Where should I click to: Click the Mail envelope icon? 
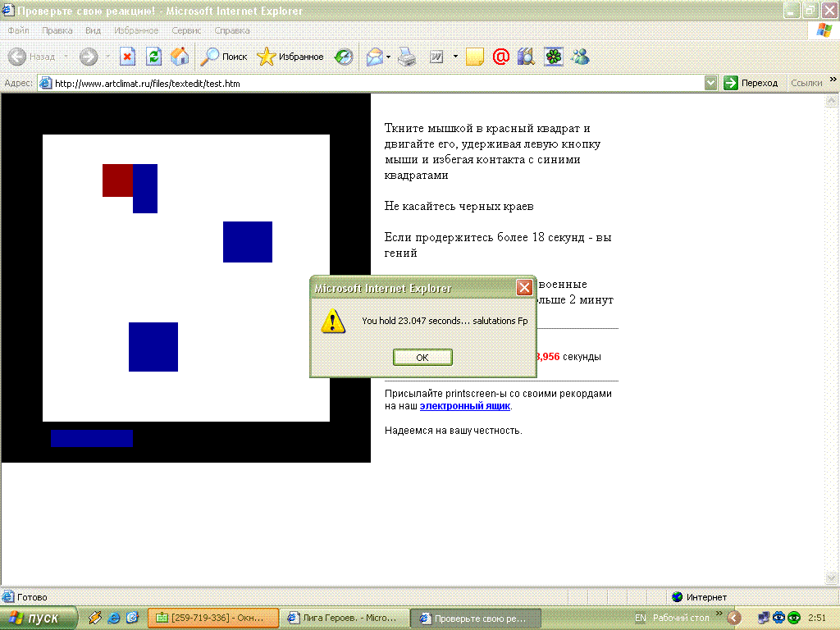pos(374,57)
